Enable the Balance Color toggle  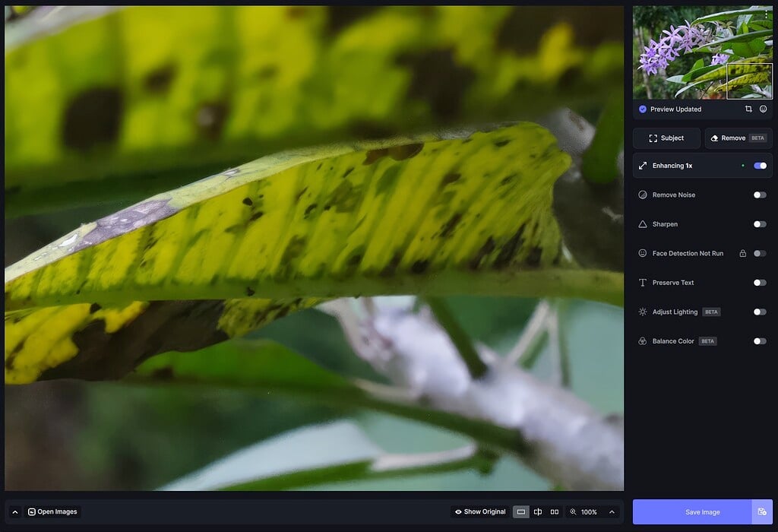click(760, 341)
